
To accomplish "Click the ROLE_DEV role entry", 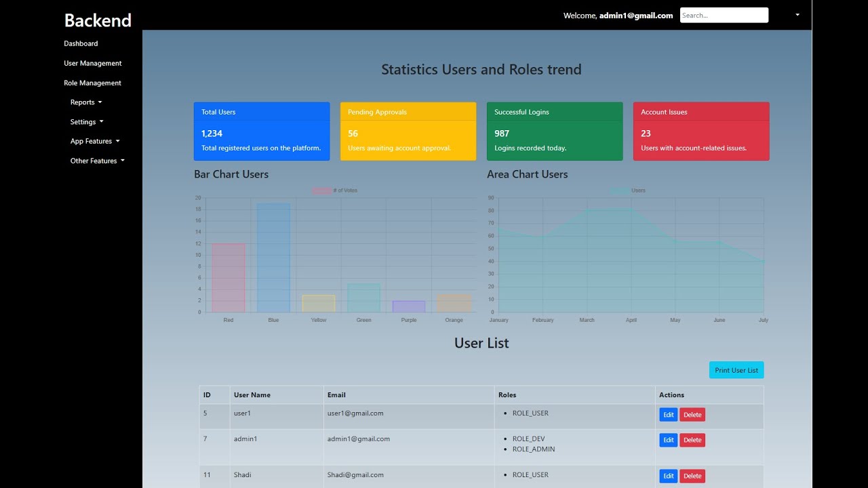I will (x=529, y=439).
